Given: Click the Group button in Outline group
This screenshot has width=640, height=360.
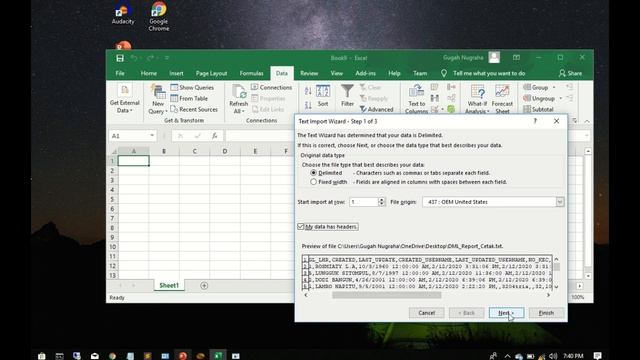Looking at the screenshot, I should point(536,87).
